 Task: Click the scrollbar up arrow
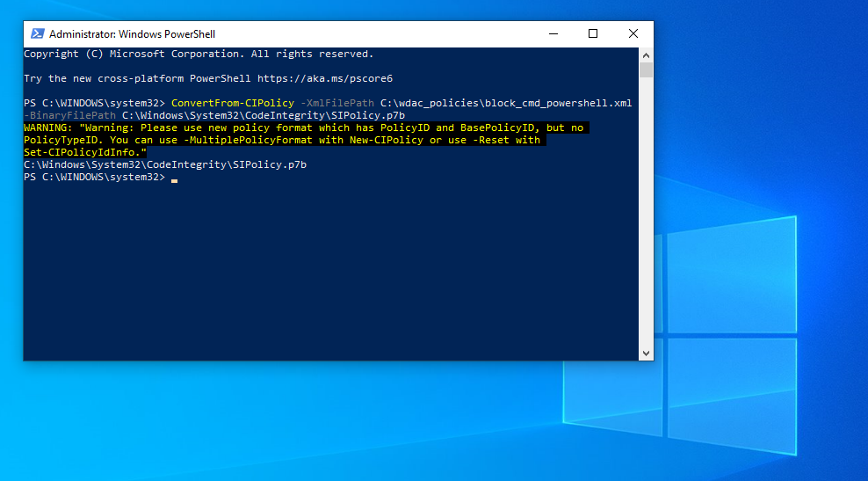[x=646, y=55]
